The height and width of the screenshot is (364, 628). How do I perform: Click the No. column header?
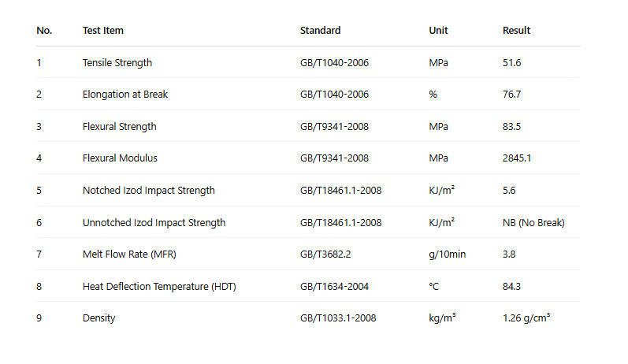(x=44, y=31)
